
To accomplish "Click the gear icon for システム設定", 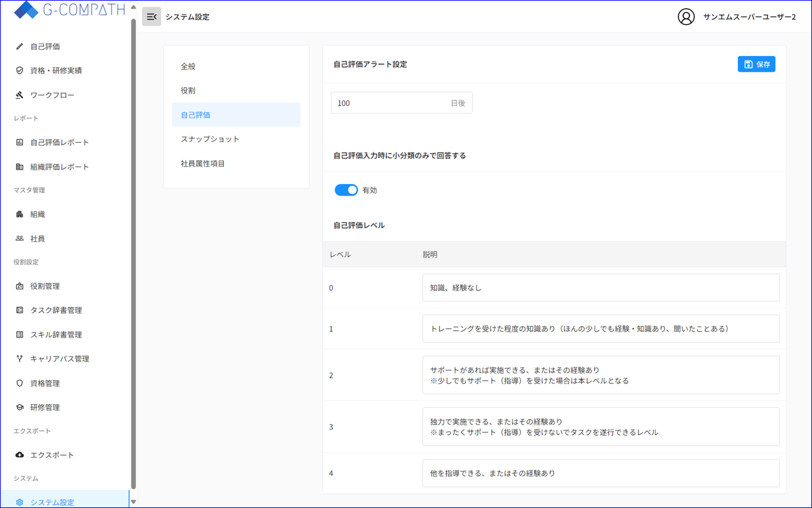I will pos(19,502).
